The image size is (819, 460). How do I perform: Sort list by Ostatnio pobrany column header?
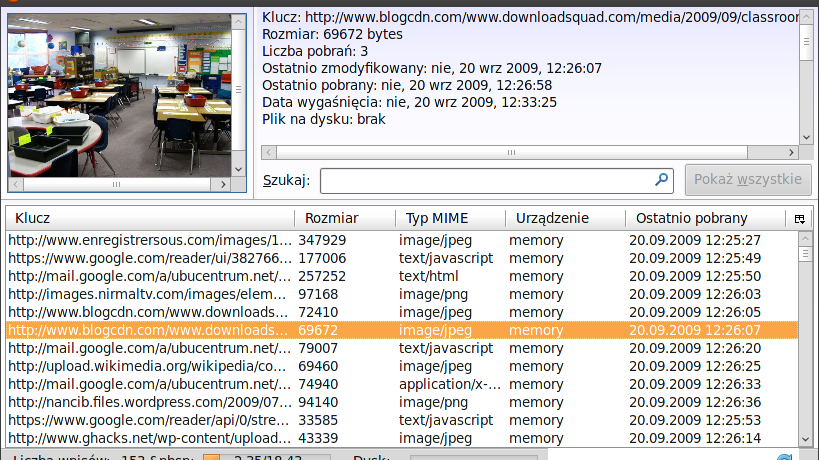(x=706, y=218)
